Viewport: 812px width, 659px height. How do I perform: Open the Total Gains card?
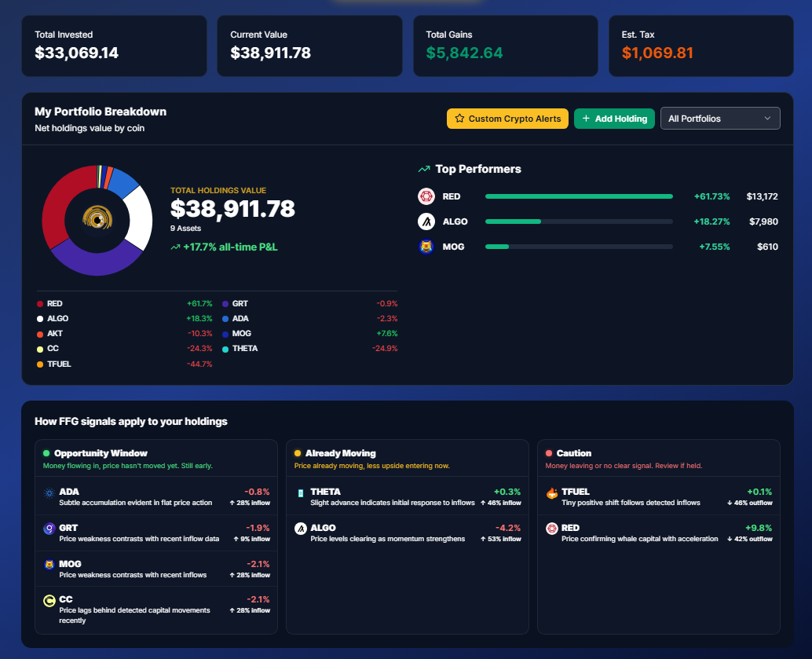(x=506, y=46)
